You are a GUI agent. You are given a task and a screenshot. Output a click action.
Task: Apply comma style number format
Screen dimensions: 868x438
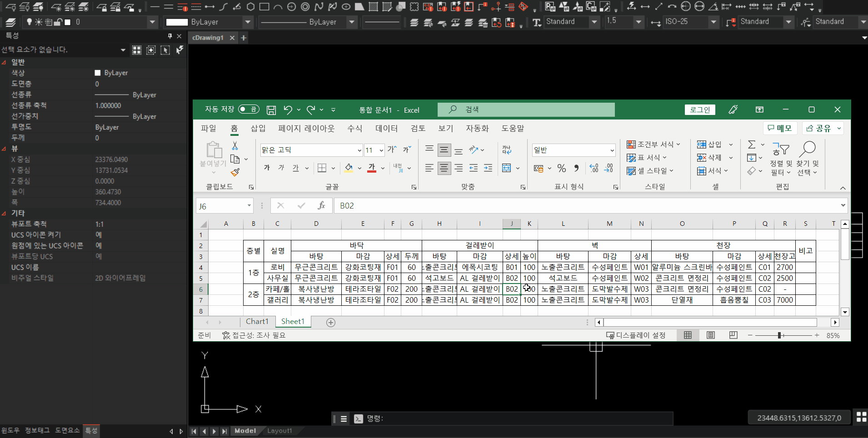[x=577, y=169]
